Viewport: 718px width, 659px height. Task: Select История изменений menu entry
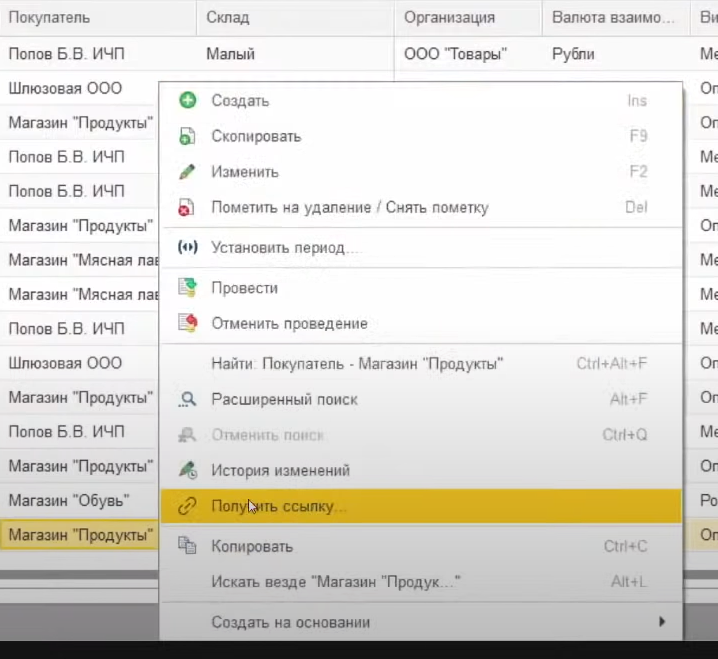tap(421, 470)
